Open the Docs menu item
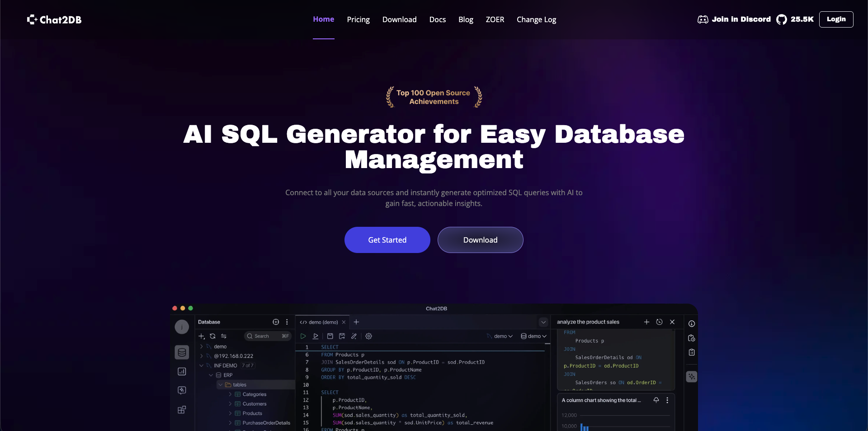The image size is (868, 431). (438, 19)
